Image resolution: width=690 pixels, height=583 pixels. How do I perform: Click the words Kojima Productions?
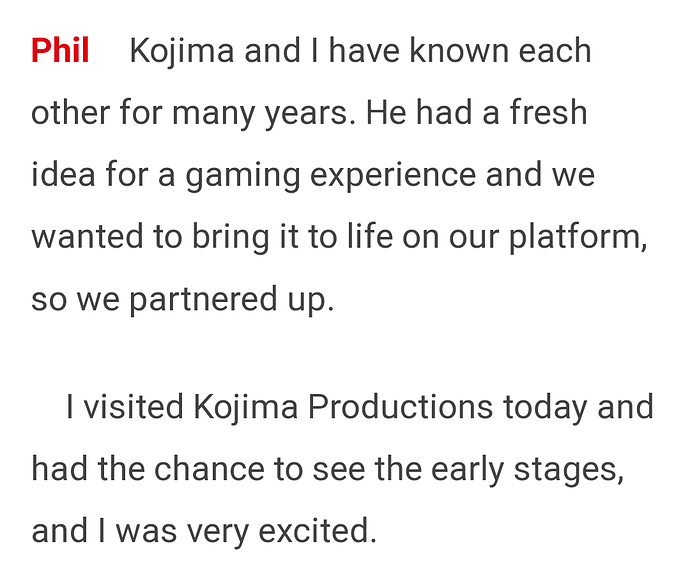(x=343, y=408)
